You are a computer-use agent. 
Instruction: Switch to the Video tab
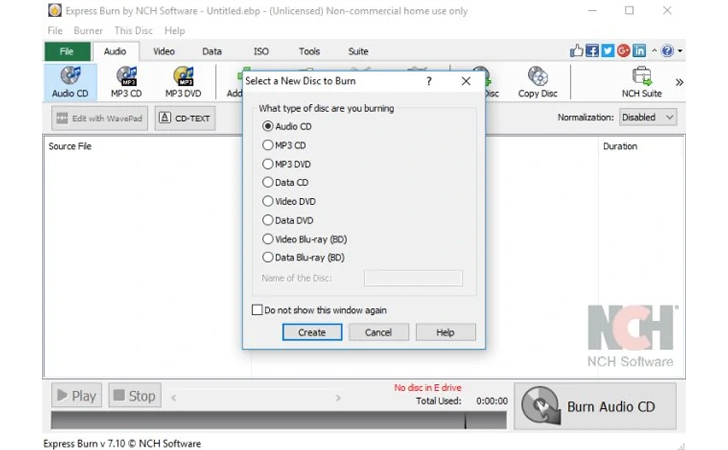click(164, 52)
